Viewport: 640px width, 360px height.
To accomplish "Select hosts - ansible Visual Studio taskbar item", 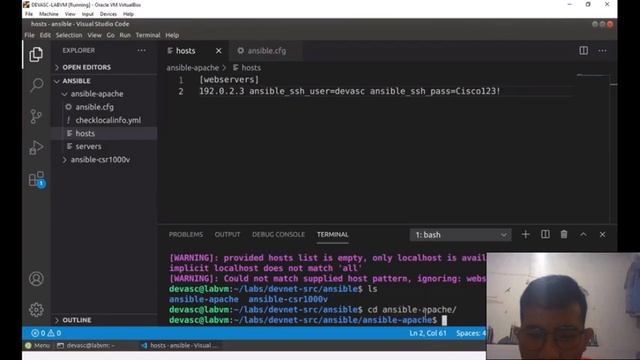I will tap(179, 345).
